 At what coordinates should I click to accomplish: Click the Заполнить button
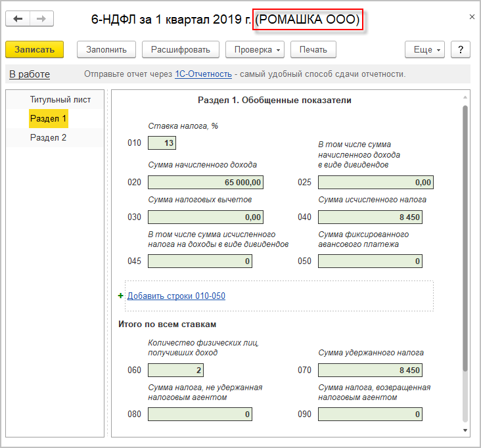(106, 49)
